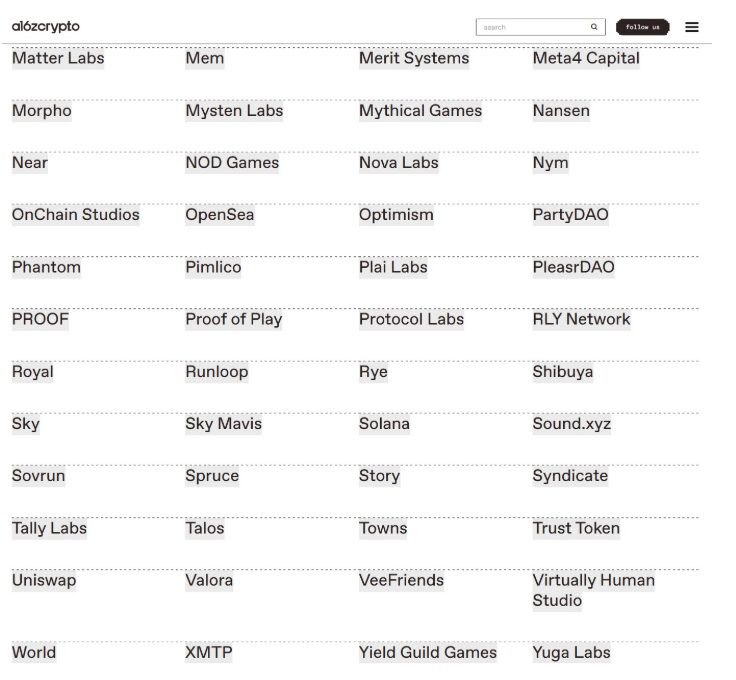Visit the Yield Guild Games entry

point(428,653)
